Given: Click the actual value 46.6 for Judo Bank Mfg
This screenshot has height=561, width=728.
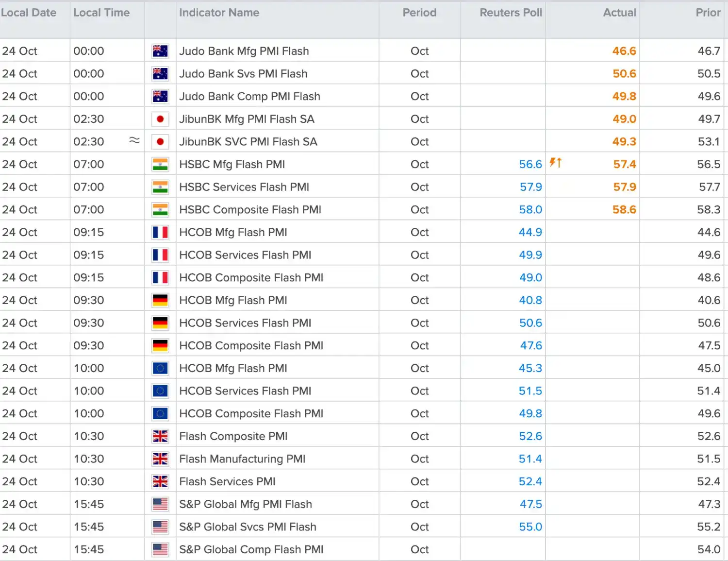Looking at the screenshot, I should click(624, 51).
